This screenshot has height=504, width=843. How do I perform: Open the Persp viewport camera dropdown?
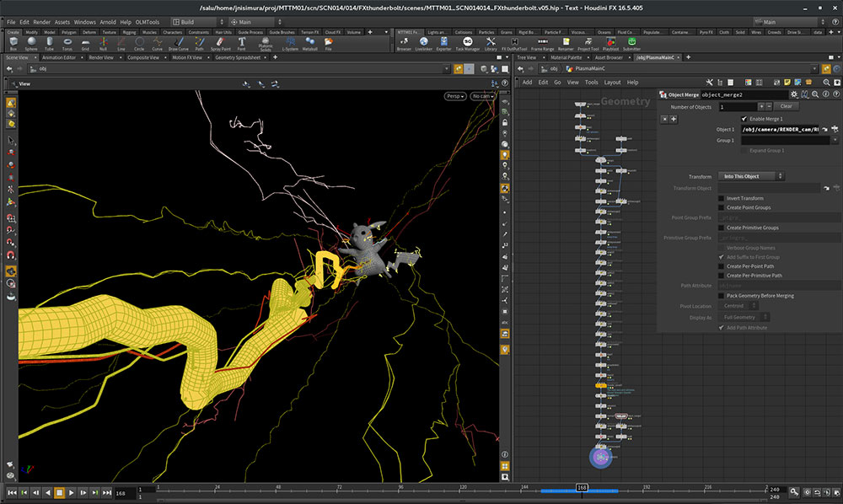455,96
